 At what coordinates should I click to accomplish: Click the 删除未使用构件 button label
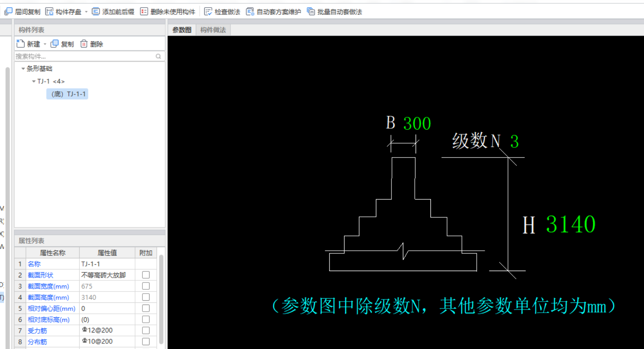(x=173, y=12)
